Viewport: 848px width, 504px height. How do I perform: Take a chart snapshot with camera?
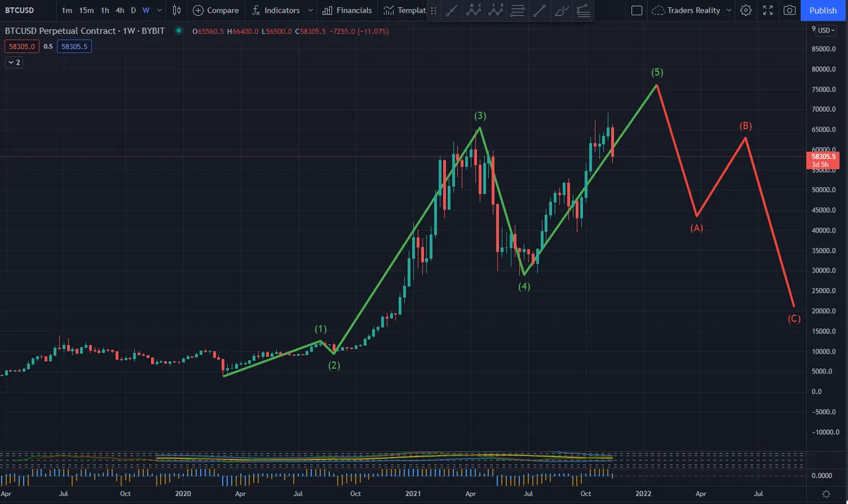pyautogui.click(x=790, y=11)
